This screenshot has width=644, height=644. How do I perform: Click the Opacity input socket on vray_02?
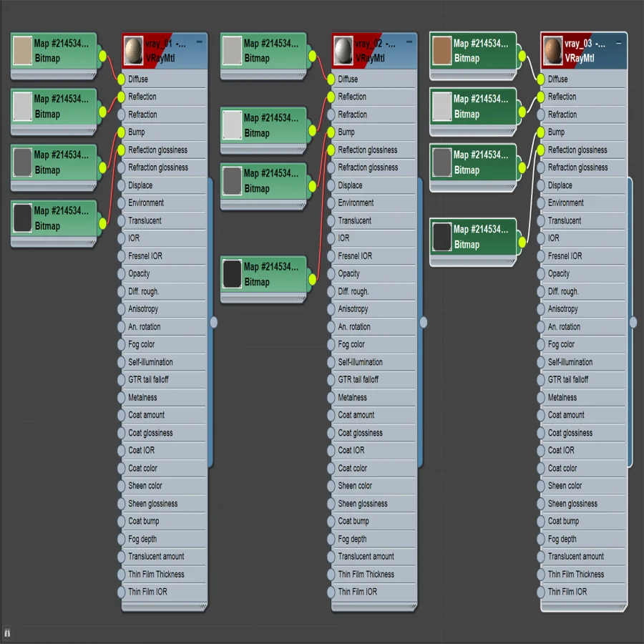point(331,273)
